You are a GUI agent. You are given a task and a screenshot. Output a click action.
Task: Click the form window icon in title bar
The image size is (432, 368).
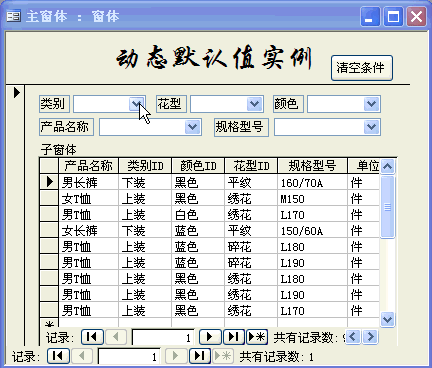click(14, 16)
